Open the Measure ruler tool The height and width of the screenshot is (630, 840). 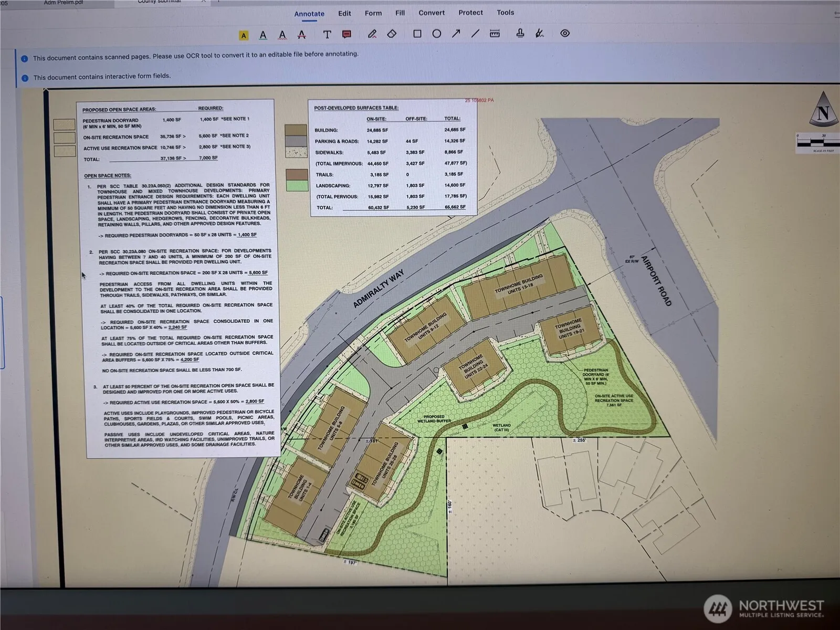point(495,34)
